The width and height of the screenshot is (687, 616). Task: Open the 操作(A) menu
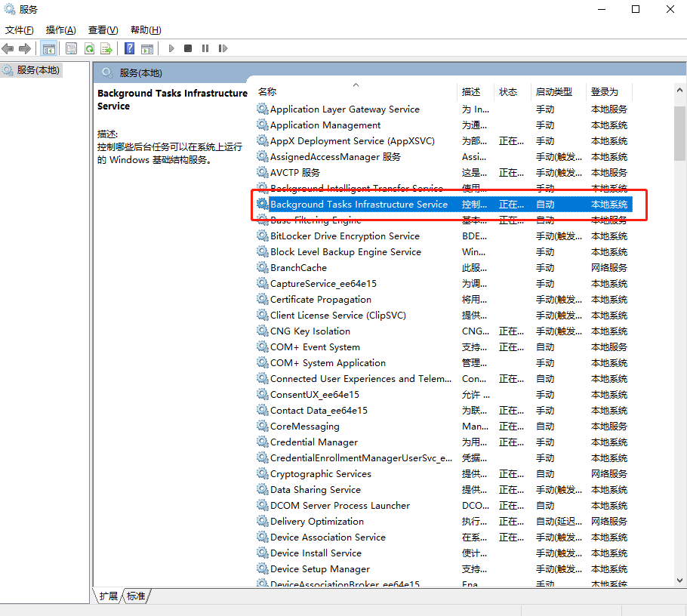60,29
